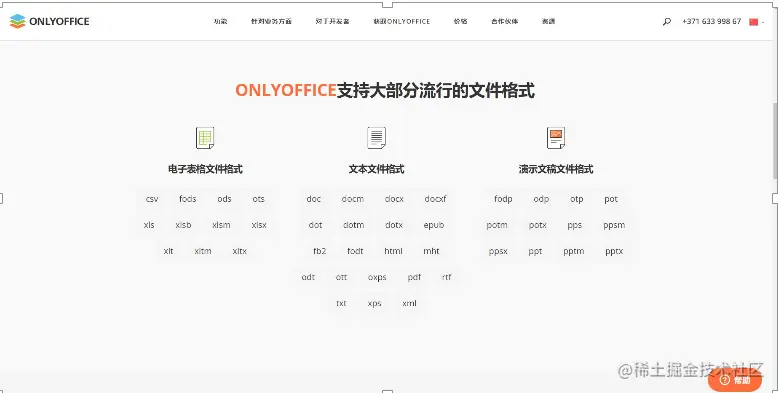
Task: Click the page vertical scrollbar
Action: point(775,141)
